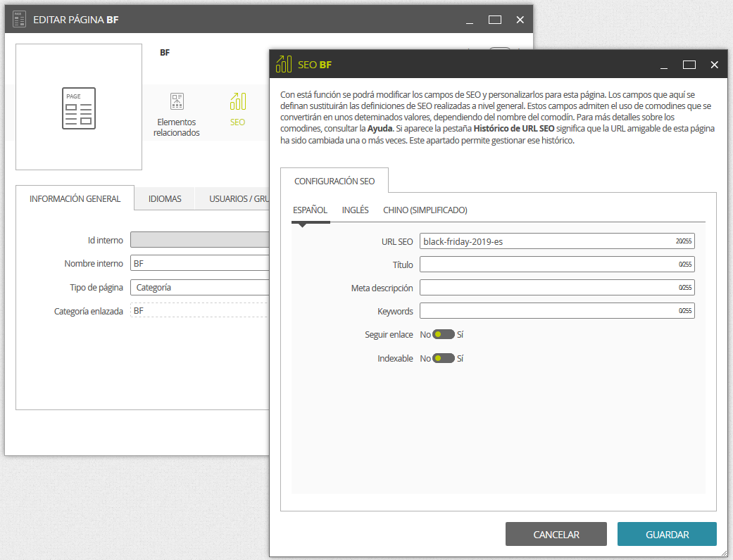
Task: Click the Keywords input field
Action: pyautogui.click(x=557, y=310)
